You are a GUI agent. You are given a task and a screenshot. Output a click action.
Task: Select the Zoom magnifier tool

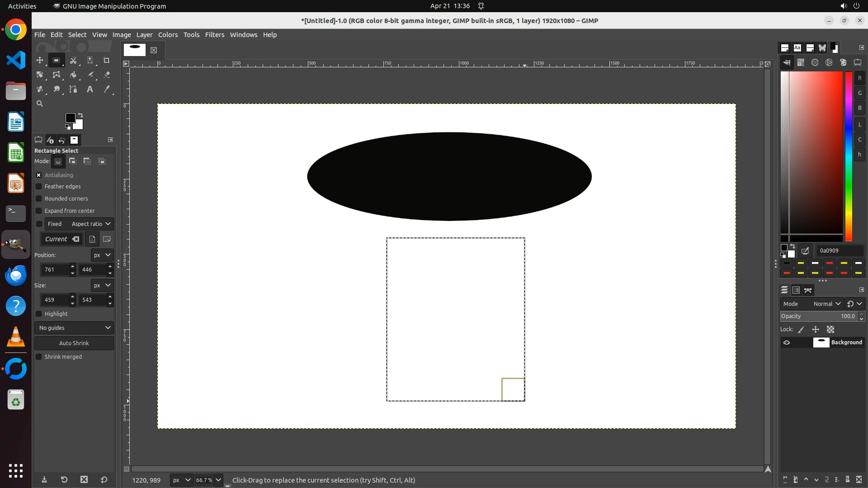[40, 103]
